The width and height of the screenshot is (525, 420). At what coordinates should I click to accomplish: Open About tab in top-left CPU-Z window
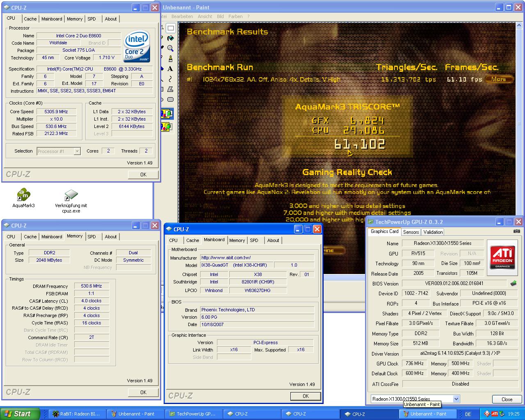(110, 19)
